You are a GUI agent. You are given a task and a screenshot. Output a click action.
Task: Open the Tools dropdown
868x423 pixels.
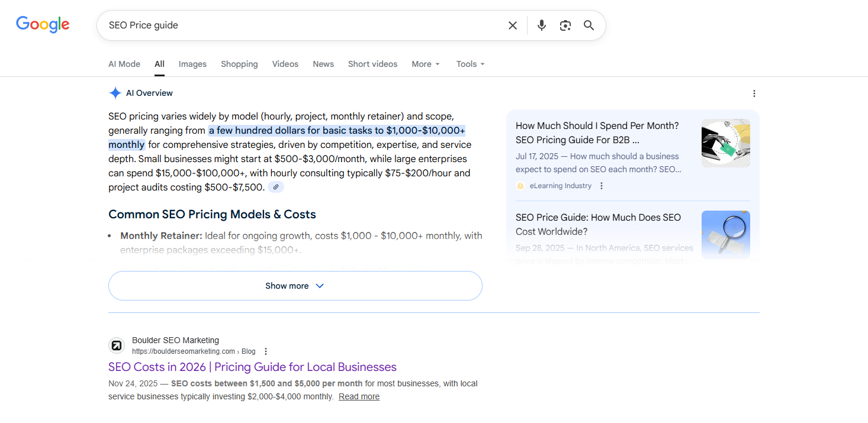point(470,63)
